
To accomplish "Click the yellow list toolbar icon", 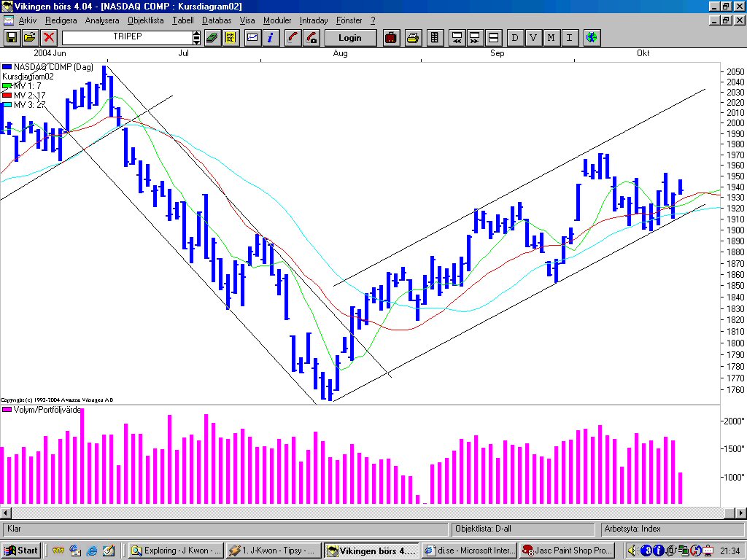I will point(231,38).
